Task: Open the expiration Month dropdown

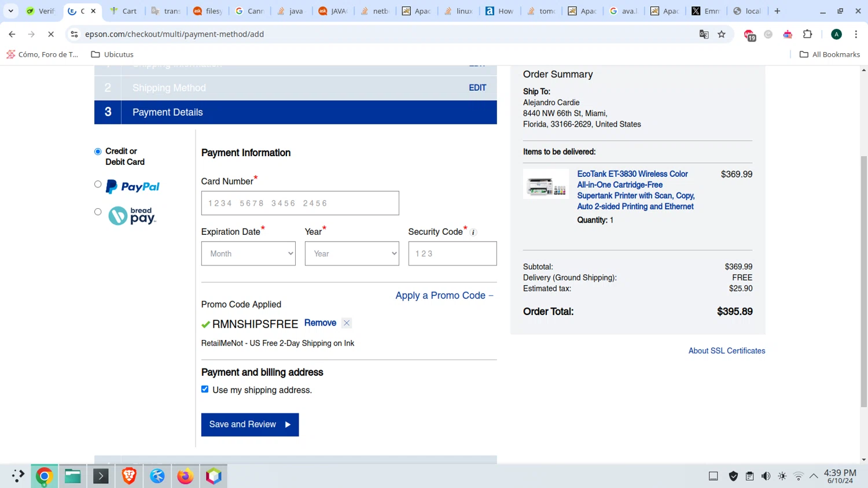Action: [x=248, y=253]
